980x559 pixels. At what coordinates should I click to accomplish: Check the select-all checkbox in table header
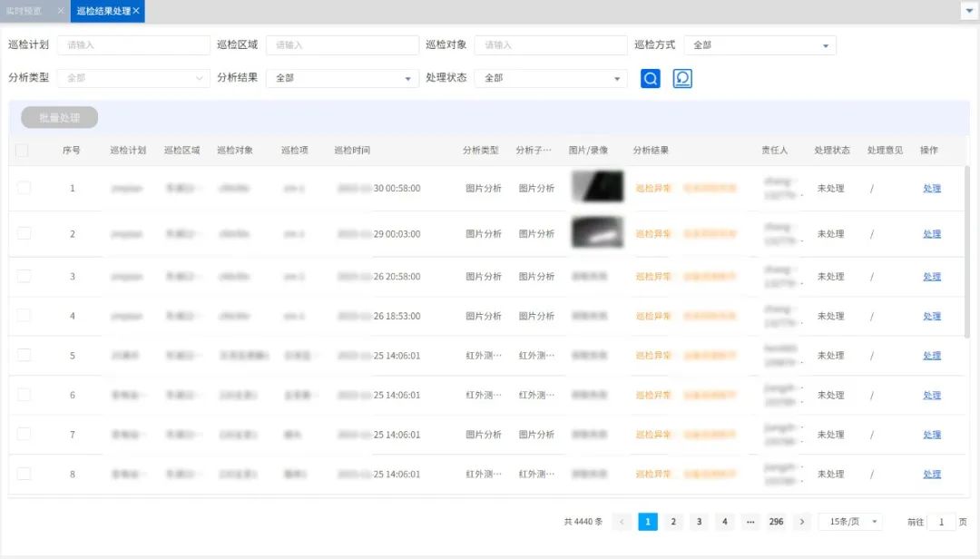(23, 151)
